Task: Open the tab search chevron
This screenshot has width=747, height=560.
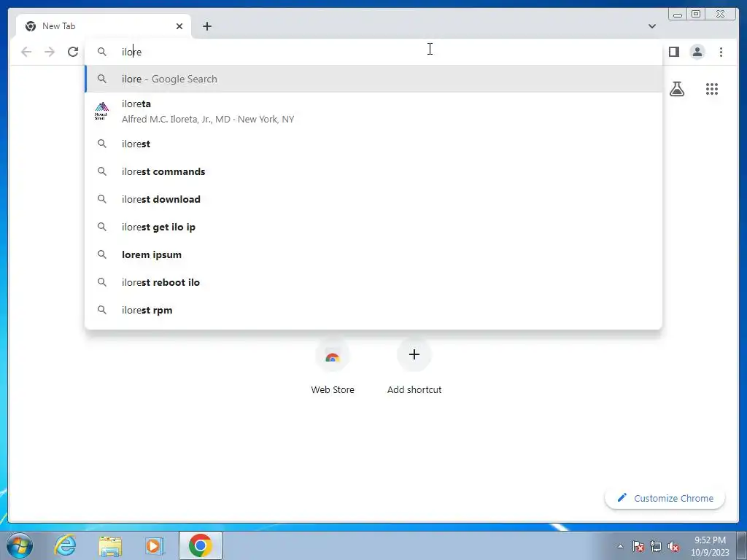Action: point(651,26)
